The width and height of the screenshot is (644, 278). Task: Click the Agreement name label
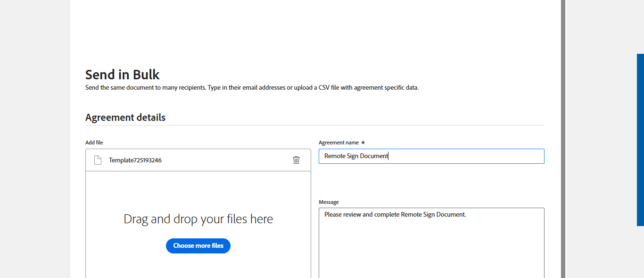point(339,143)
